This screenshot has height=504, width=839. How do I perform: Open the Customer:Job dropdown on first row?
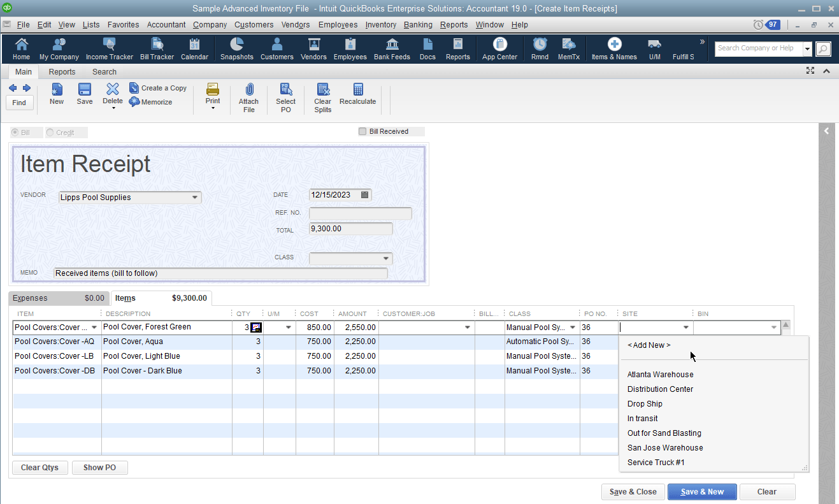tap(468, 328)
